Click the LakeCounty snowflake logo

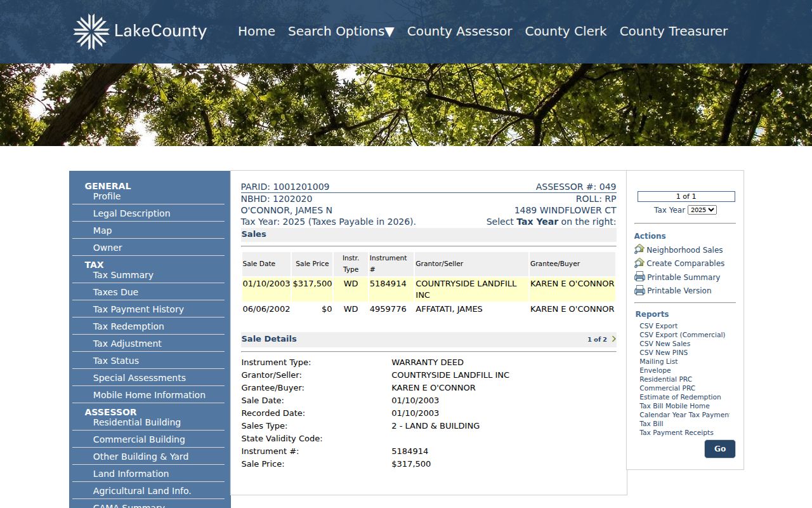(x=91, y=32)
